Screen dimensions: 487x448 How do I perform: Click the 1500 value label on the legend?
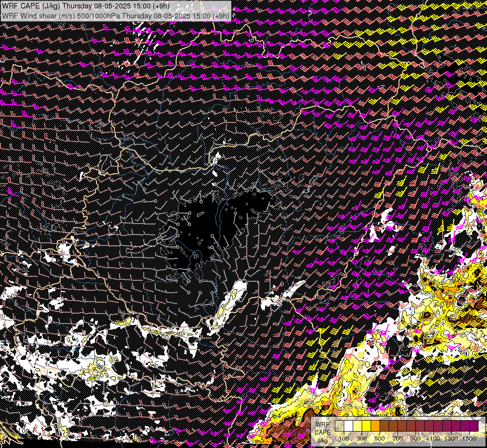pyautogui.click(x=469, y=439)
